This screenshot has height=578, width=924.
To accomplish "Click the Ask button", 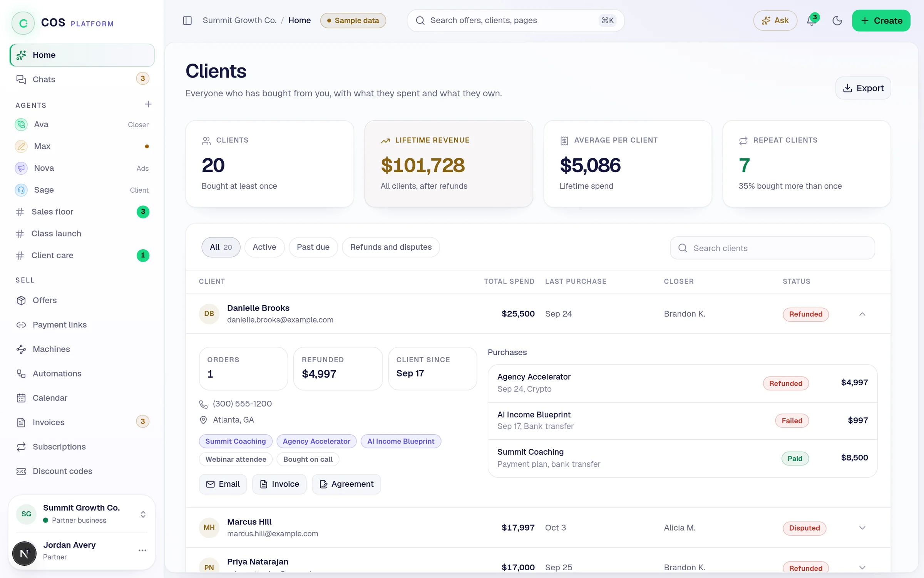I will pyautogui.click(x=775, y=20).
